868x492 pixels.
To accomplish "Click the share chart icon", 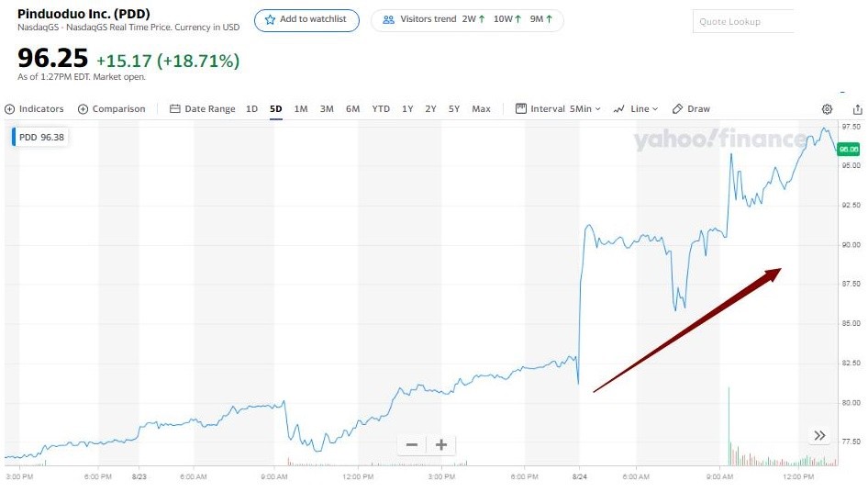I will [x=856, y=109].
